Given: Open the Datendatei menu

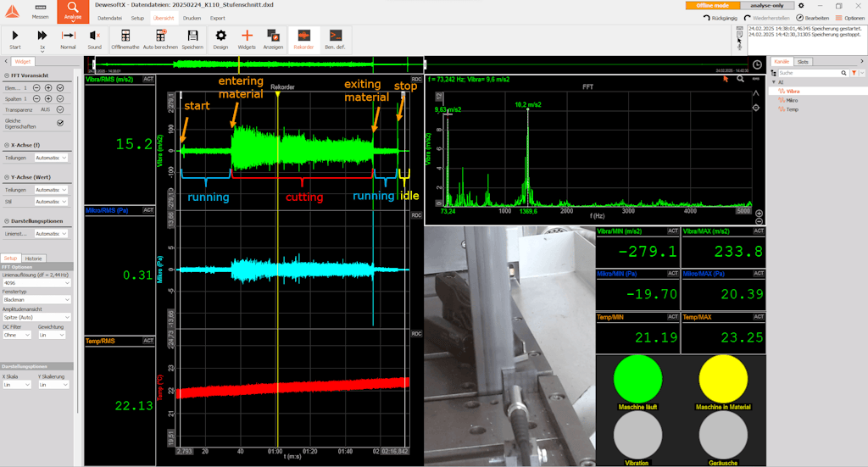Looking at the screenshot, I should [x=109, y=19].
